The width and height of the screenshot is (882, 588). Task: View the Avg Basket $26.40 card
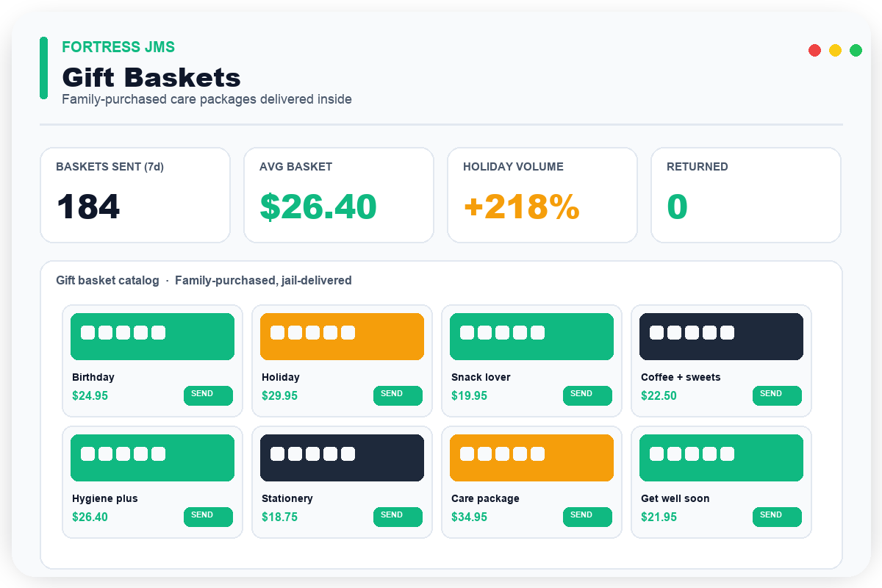[339, 195]
